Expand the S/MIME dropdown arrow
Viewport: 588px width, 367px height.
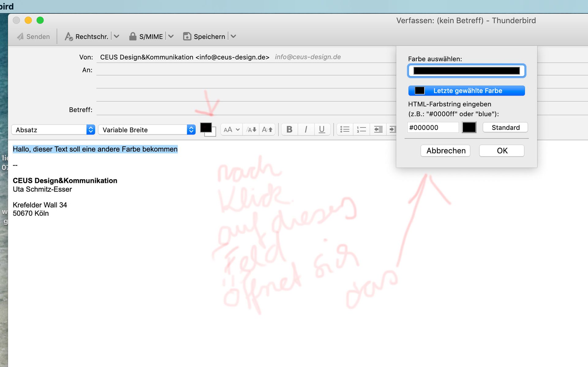(171, 36)
